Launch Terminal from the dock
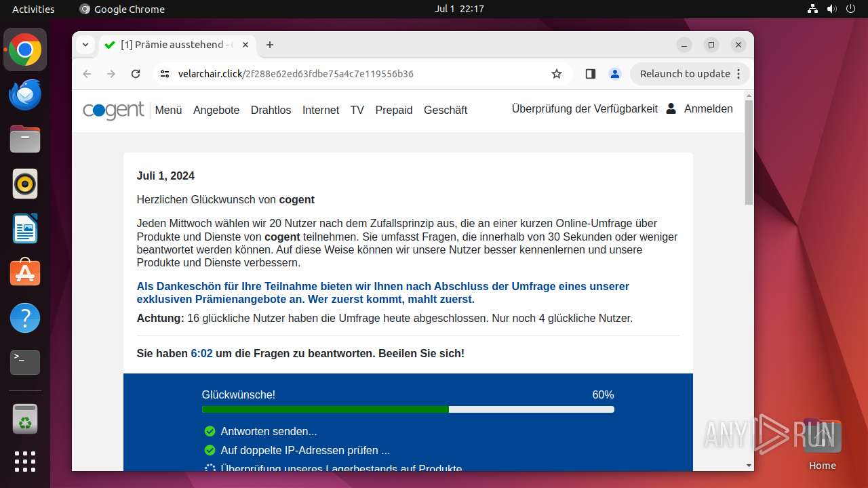868x488 pixels. (x=25, y=363)
